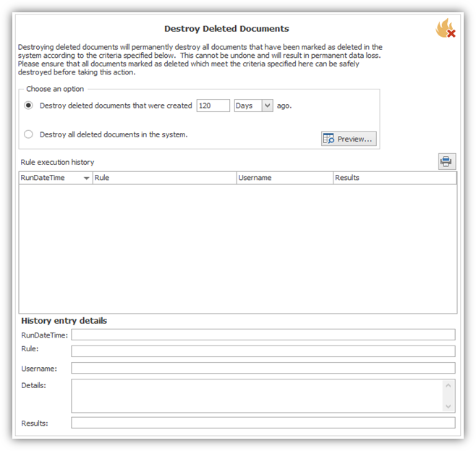Focus the Username details field
The height and width of the screenshot is (451, 476).
point(263,368)
